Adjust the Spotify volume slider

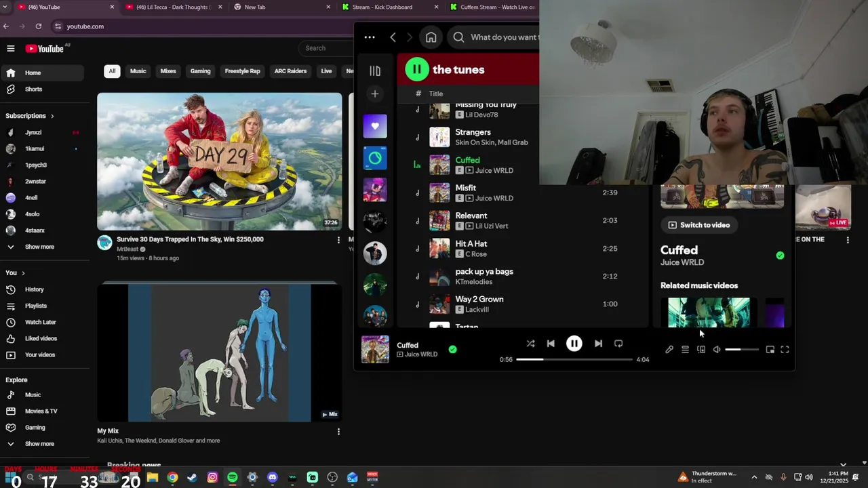[x=742, y=350]
